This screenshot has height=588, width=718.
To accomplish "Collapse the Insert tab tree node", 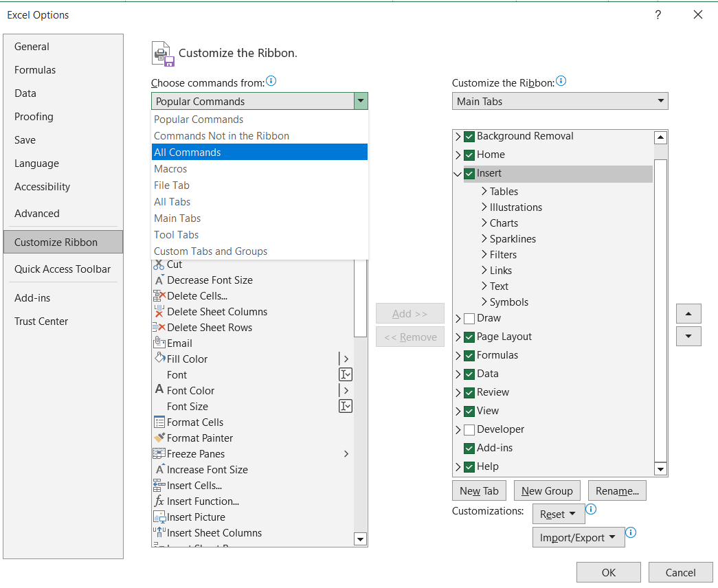I will tap(458, 174).
